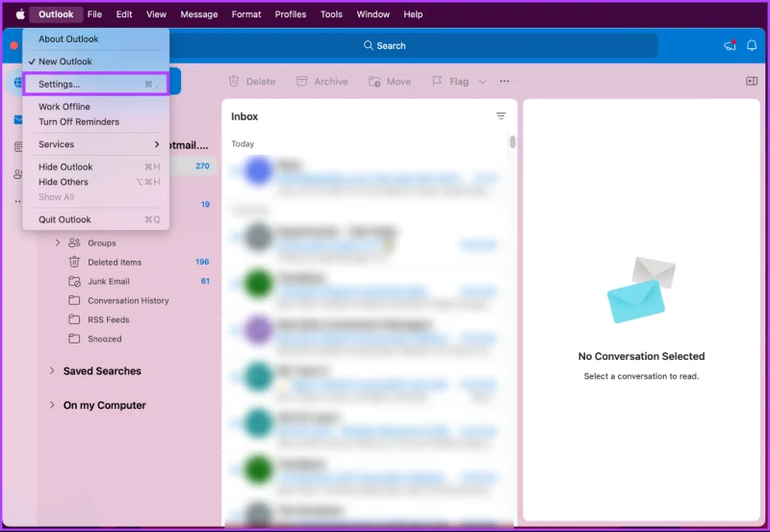Viewport: 770px width, 532px height.
Task: Select the Snoozed folder label
Action: click(105, 339)
